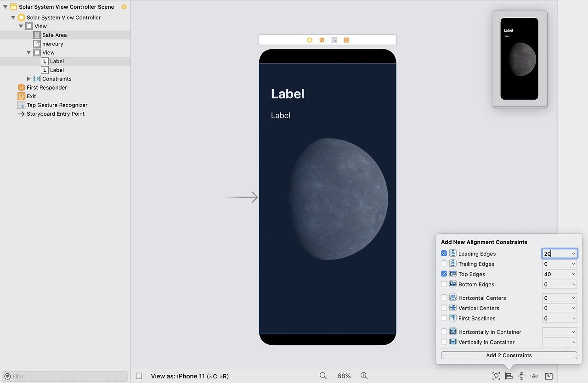Collapse the nested View holding the Labels
This screenshot has width=588, height=383.
pos(29,52)
